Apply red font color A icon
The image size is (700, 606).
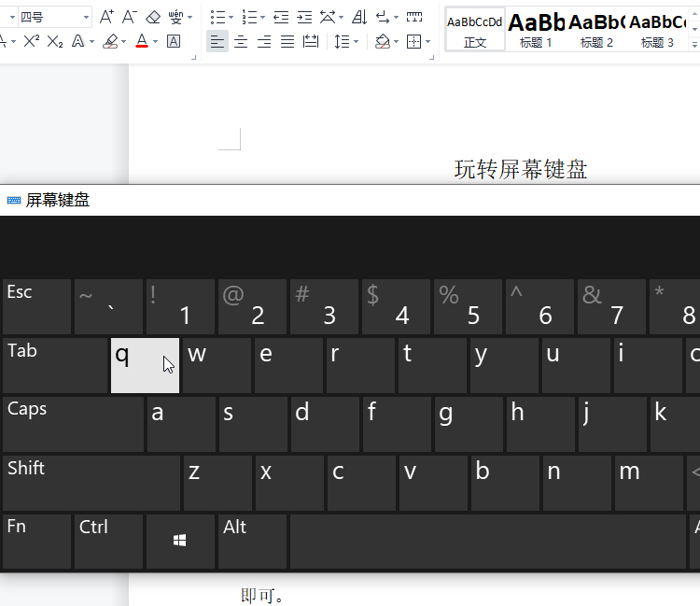142,41
